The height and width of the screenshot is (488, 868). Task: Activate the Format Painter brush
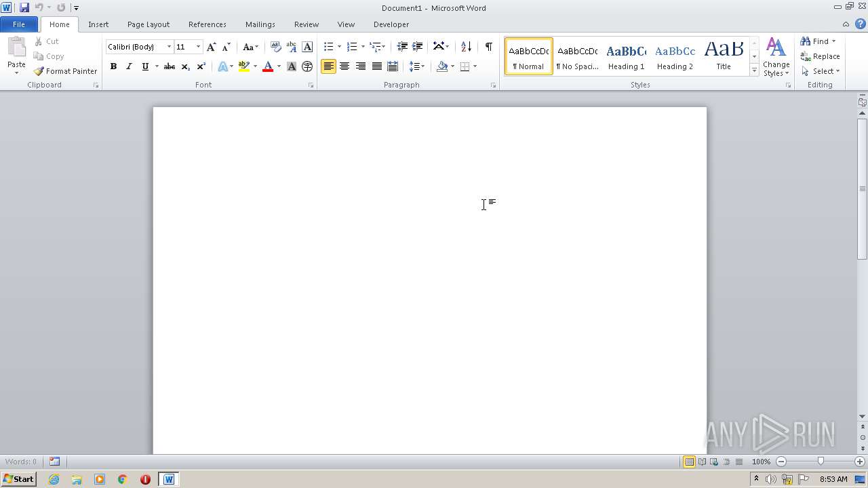point(65,71)
